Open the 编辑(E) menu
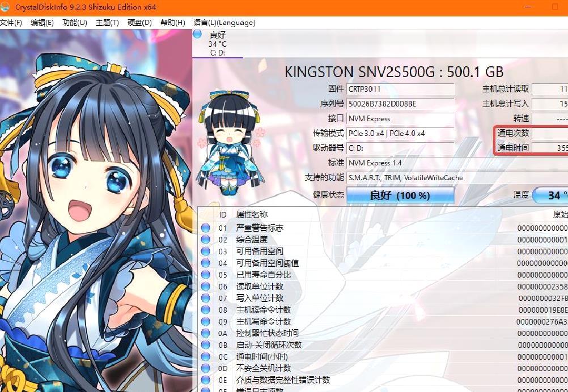The height and width of the screenshot is (392, 568). (42, 23)
